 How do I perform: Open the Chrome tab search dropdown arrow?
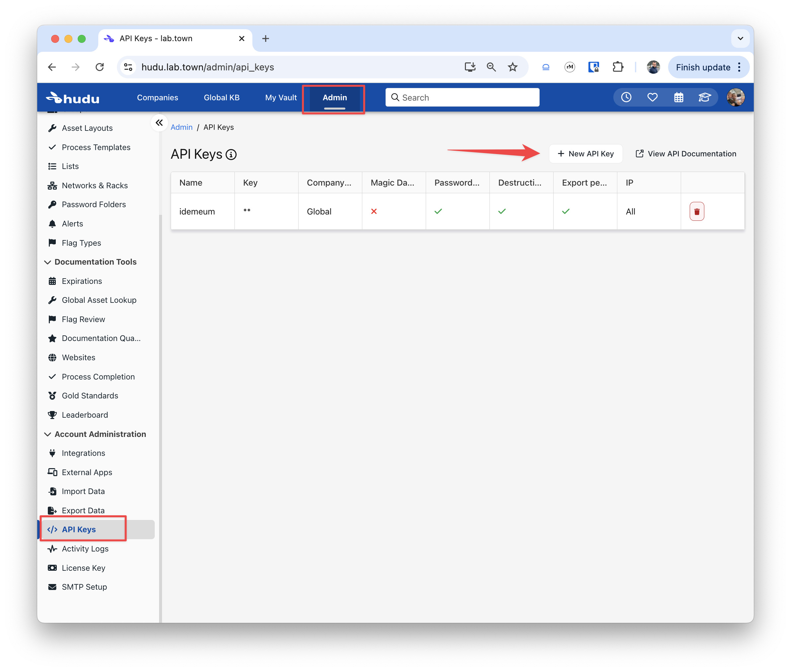(x=740, y=39)
